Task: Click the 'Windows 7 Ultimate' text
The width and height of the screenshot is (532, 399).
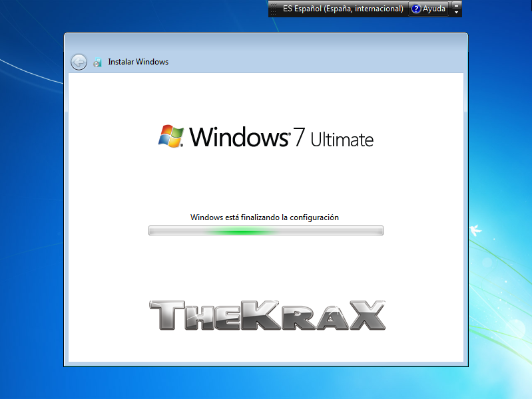Action: coord(281,137)
